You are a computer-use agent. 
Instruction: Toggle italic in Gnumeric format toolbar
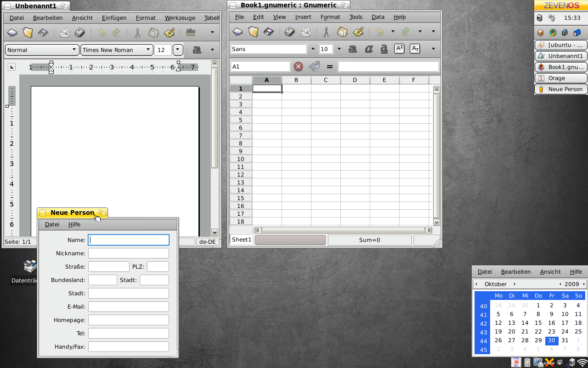368,49
